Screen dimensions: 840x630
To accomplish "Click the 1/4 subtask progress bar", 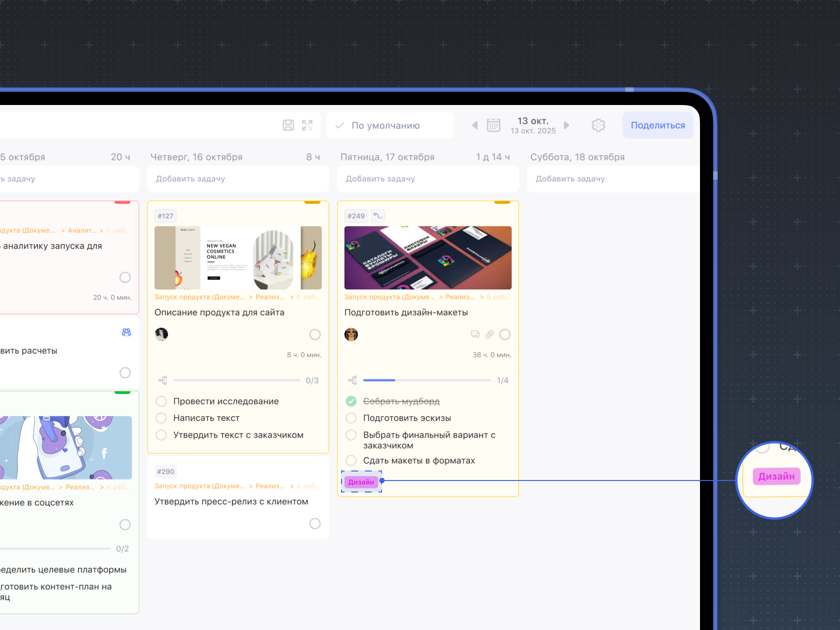I will (x=427, y=380).
